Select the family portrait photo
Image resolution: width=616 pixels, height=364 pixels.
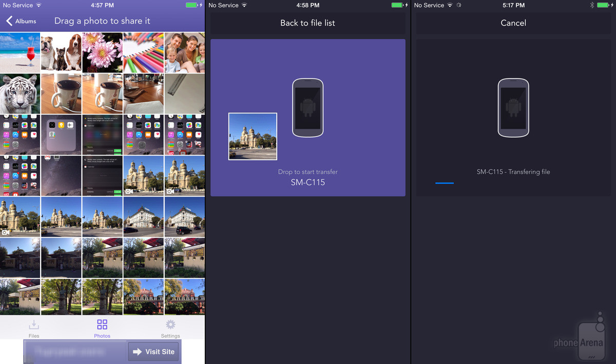[x=185, y=52]
